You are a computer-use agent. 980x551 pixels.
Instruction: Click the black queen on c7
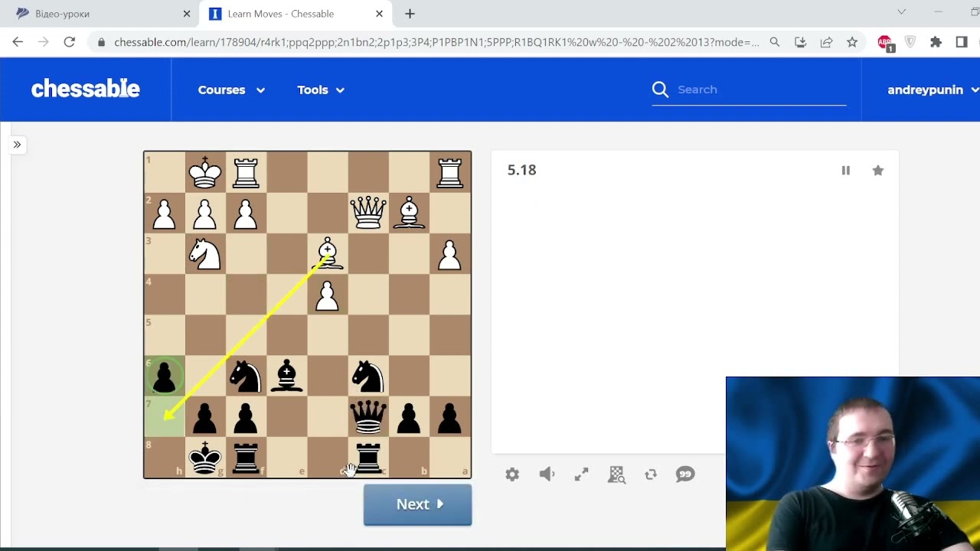(x=368, y=417)
